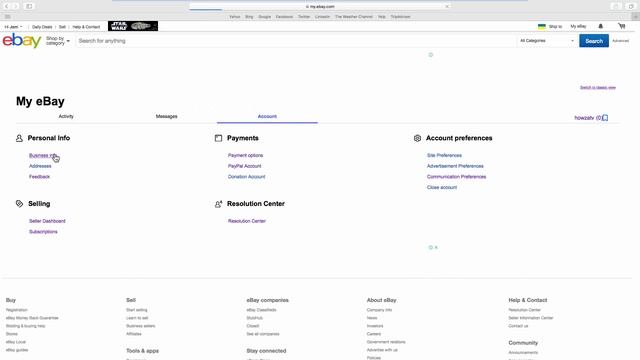Viewport: 640px width, 360px height.
Task: Open Payment options
Action: 245,156
